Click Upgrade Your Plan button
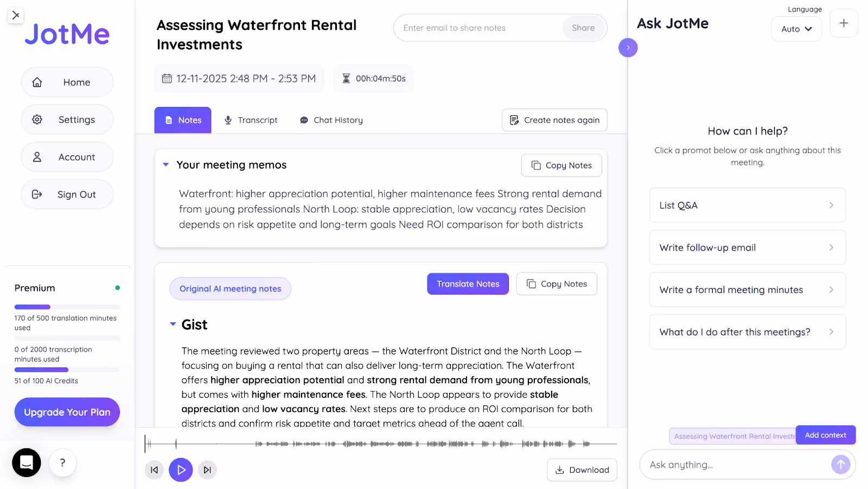 (67, 412)
